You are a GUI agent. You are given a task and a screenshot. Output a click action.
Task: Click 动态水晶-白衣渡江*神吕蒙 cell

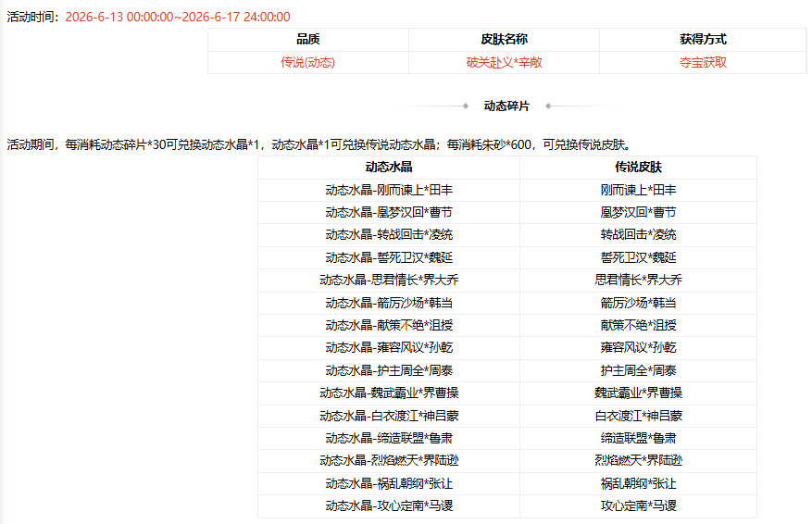tap(389, 416)
